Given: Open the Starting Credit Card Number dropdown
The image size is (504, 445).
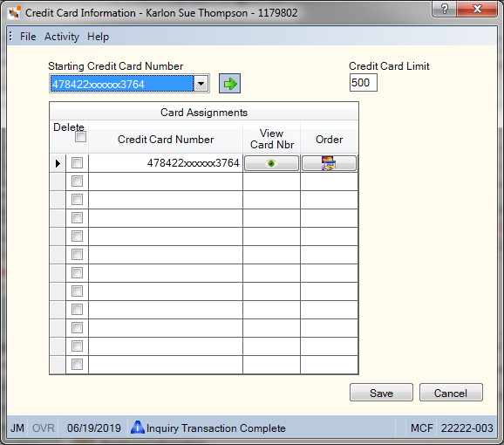Looking at the screenshot, I should [x=201, y=84].
